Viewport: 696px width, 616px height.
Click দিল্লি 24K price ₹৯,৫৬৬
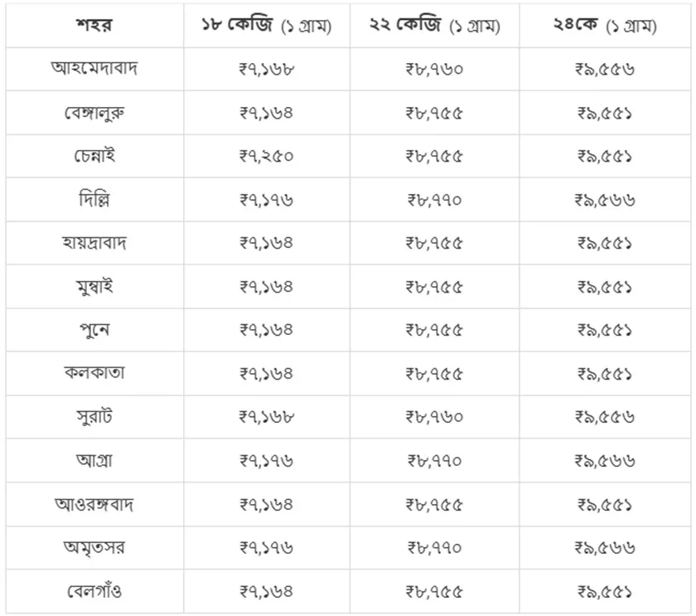(605, 200)
